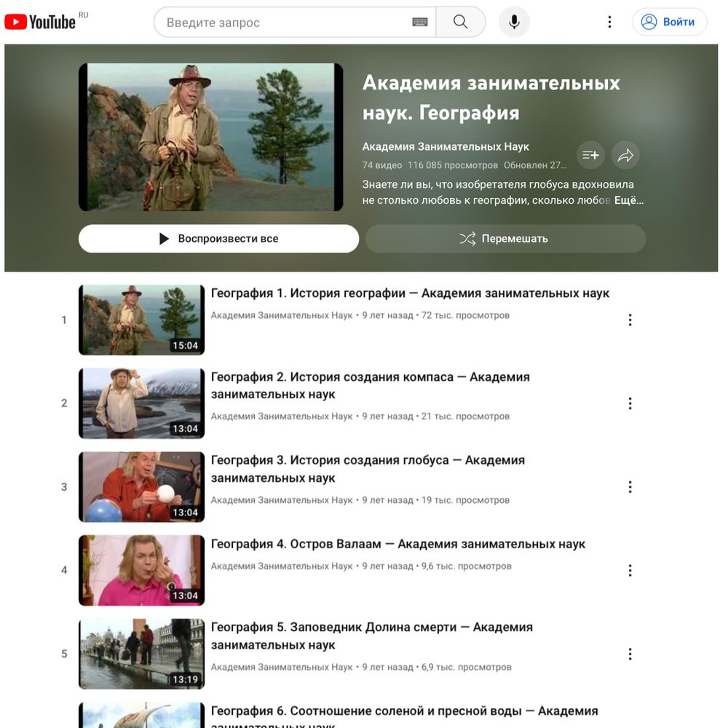
Task: Open the on-screen keyboard in search box
Action: pyautogui.click(x=419, y=22)
